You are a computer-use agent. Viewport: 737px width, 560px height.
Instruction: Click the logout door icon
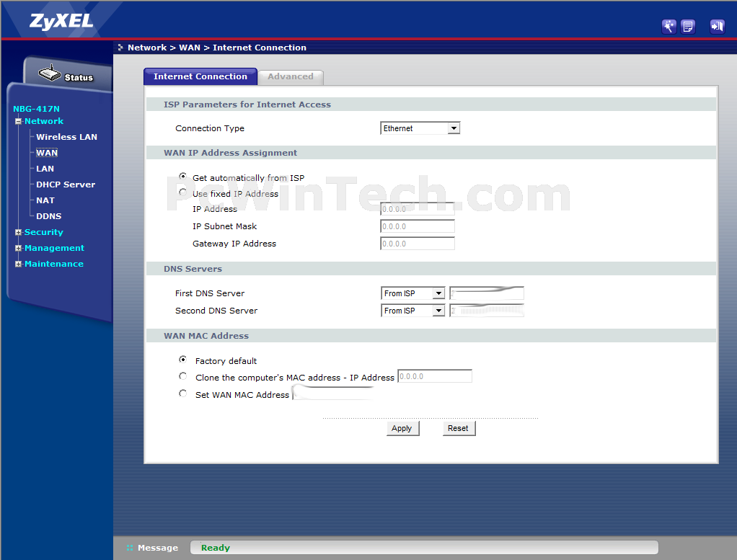point(716,27)
